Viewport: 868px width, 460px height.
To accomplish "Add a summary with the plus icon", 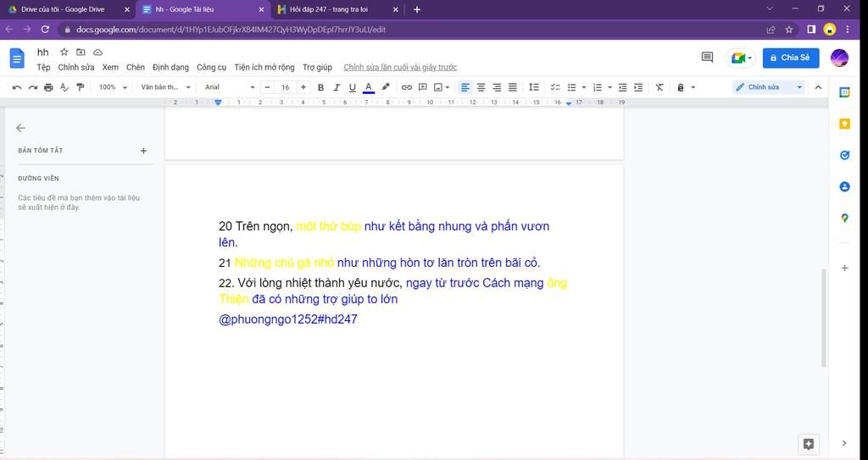I will [143, 151].
